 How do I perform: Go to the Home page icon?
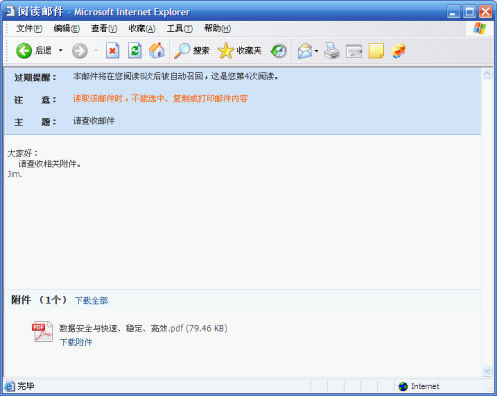coord(157,51)
